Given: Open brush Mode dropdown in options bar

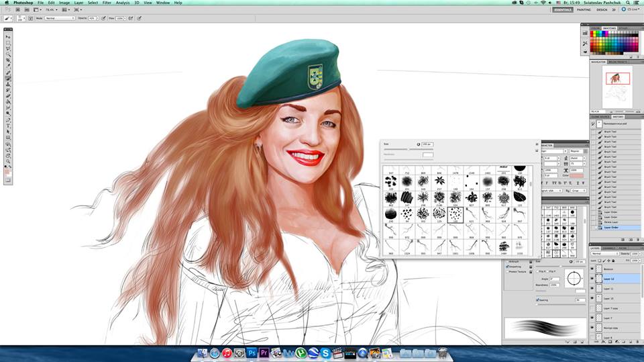Looking at the screenshot, I should (x=60, y=19).
